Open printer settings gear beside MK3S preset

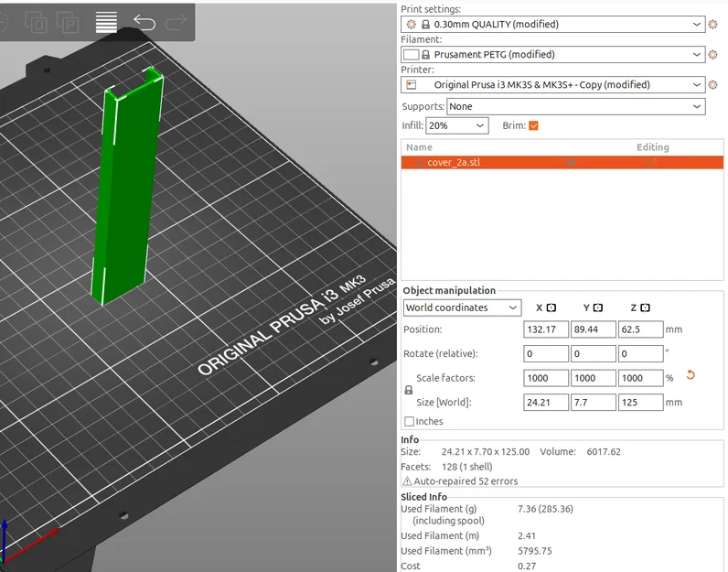713,84
